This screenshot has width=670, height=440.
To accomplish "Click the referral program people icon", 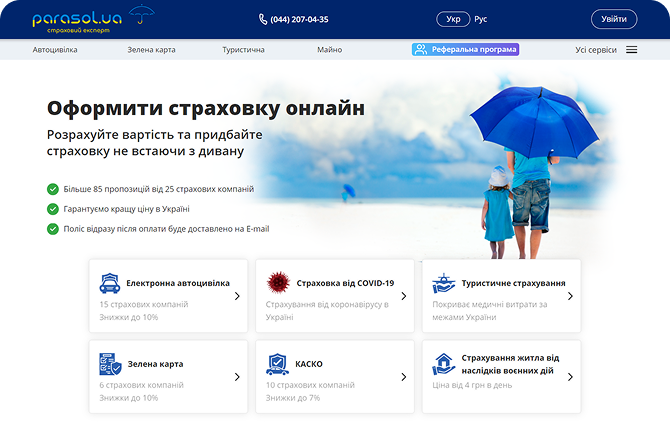I will 420,50.
